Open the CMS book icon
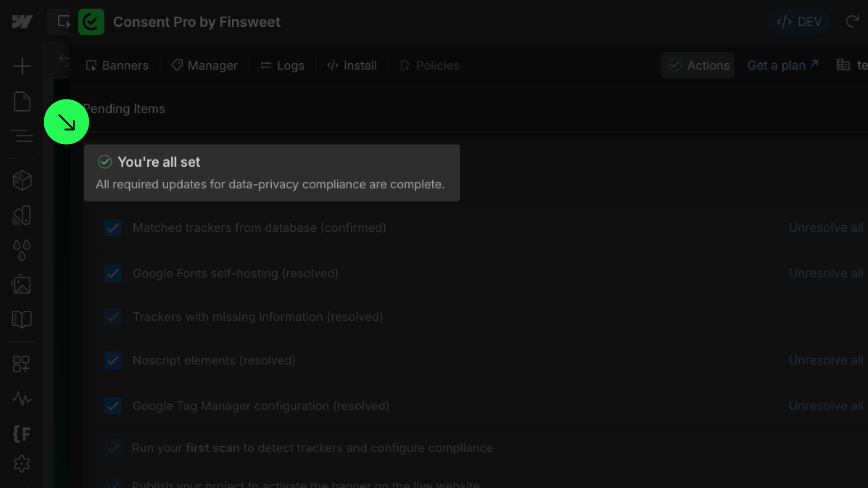This screenshot has height=488, width=868. tap(22, 319)
